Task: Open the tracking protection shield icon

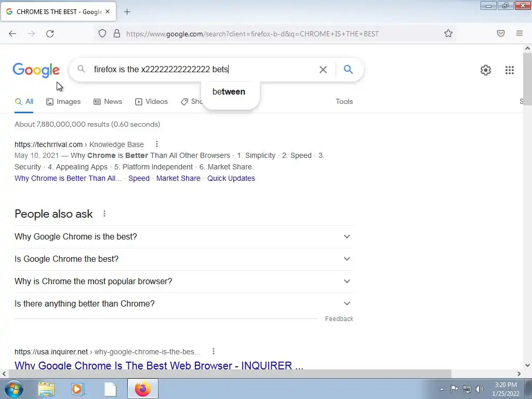Action: (x=102, y=33)
